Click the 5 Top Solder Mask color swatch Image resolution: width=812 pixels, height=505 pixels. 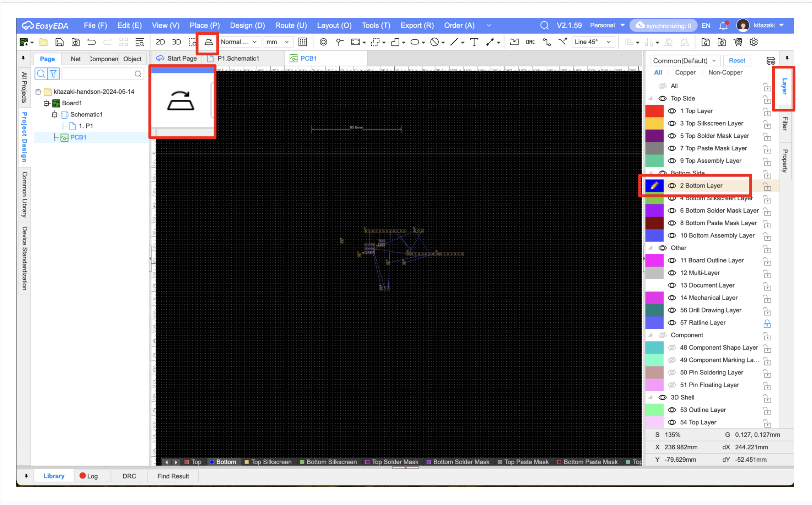(654, 136)
